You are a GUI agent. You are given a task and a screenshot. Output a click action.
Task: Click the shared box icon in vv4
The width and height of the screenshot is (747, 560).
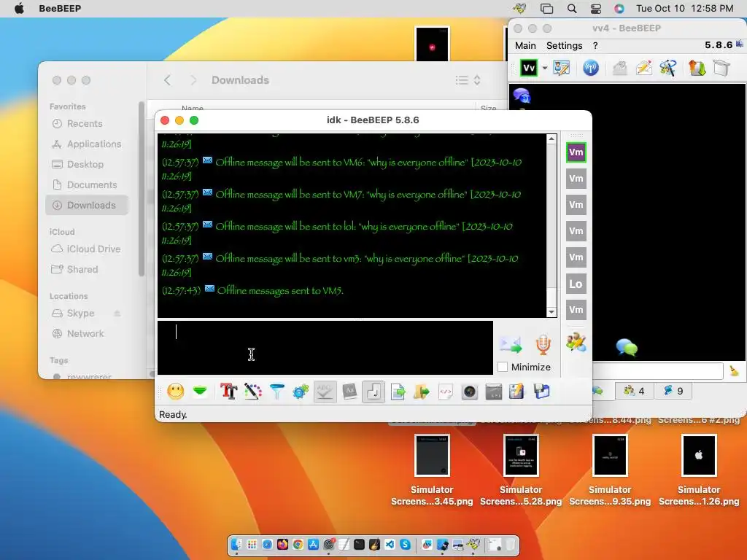[x=721, y=68]
